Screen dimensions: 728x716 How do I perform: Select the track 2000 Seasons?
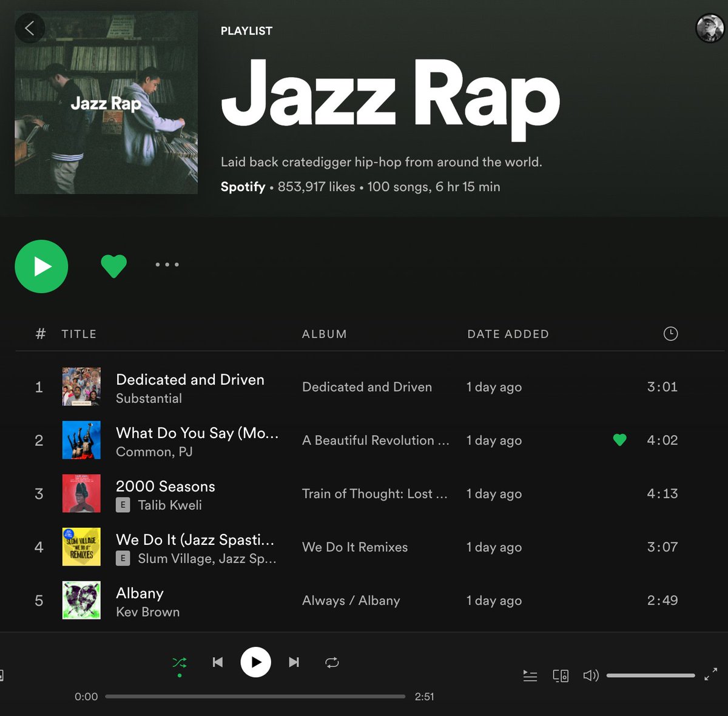166,486
